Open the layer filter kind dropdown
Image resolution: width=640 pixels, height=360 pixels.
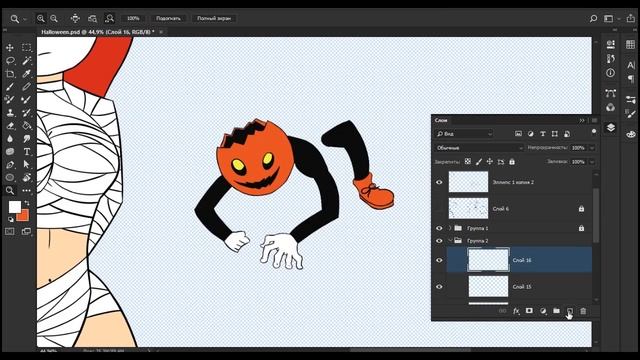(x=464, y=134)
